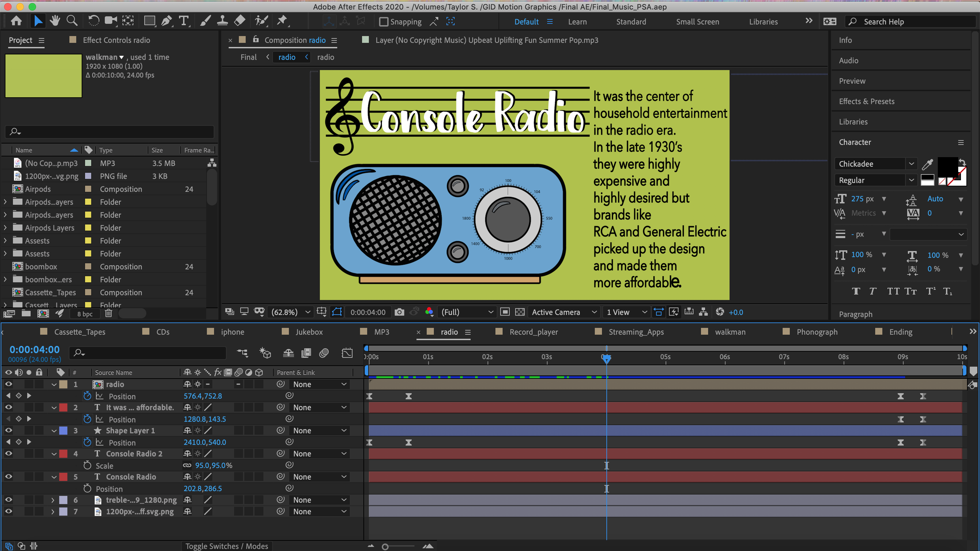Pick the Rectangle shape tool
980x551 pixels.
149,21
